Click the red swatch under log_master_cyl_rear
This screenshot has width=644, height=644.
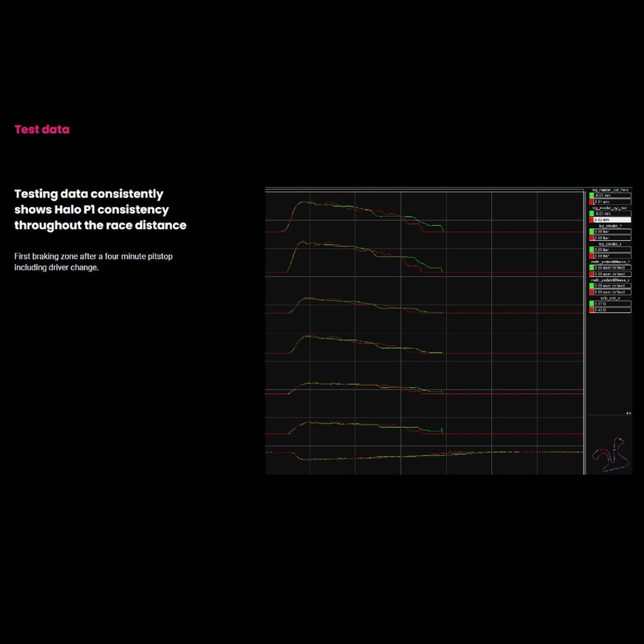pos(591,219)
